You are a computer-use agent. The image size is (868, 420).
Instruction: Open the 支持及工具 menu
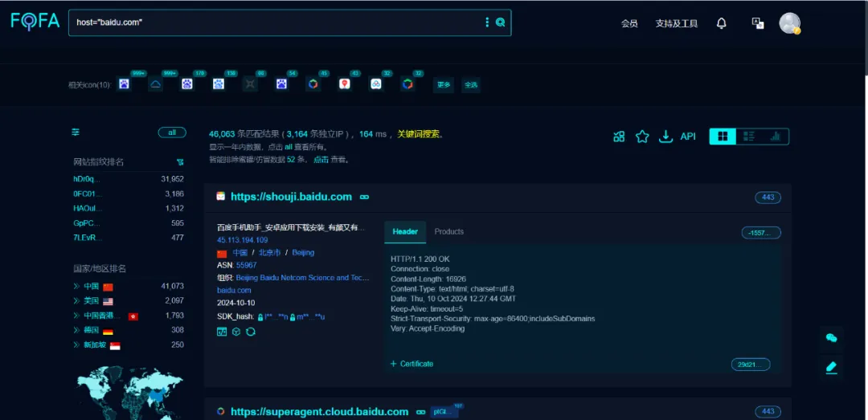pos(676,23)
